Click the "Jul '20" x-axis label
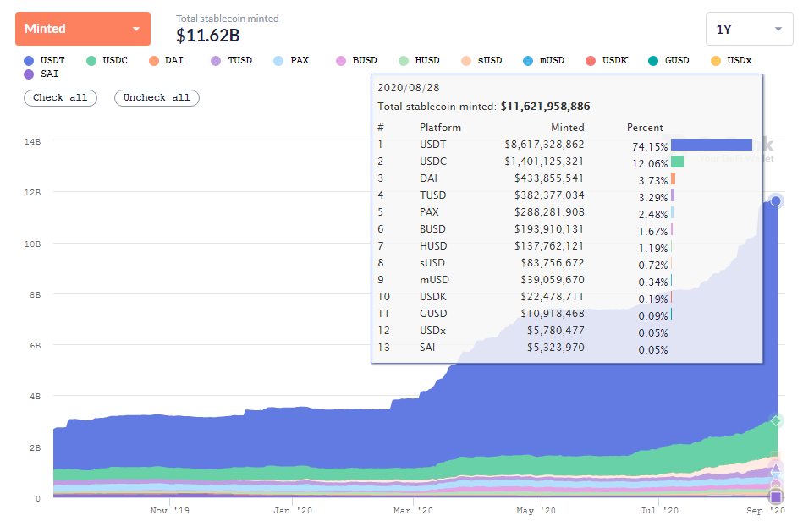Image resolution: width=803 pixels, height=532 pixels. point(658,511)
